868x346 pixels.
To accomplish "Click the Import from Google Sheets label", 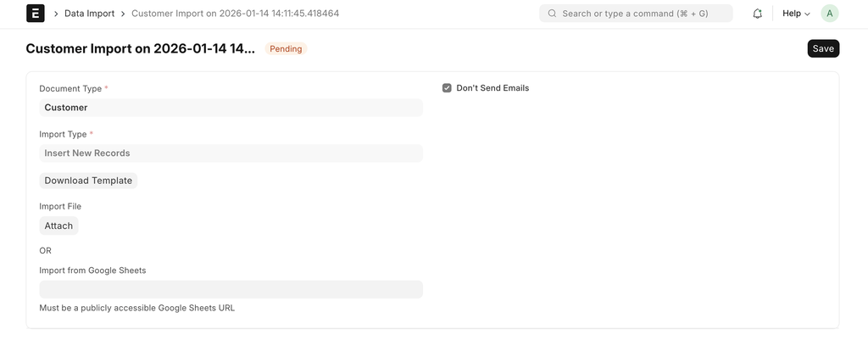I will click(92, 271).
